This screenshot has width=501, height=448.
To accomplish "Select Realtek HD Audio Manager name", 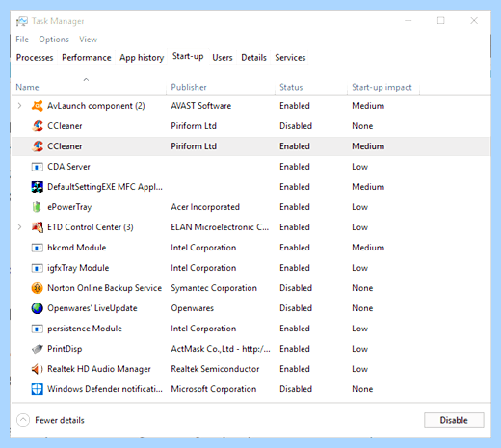I will pos(99,369).
